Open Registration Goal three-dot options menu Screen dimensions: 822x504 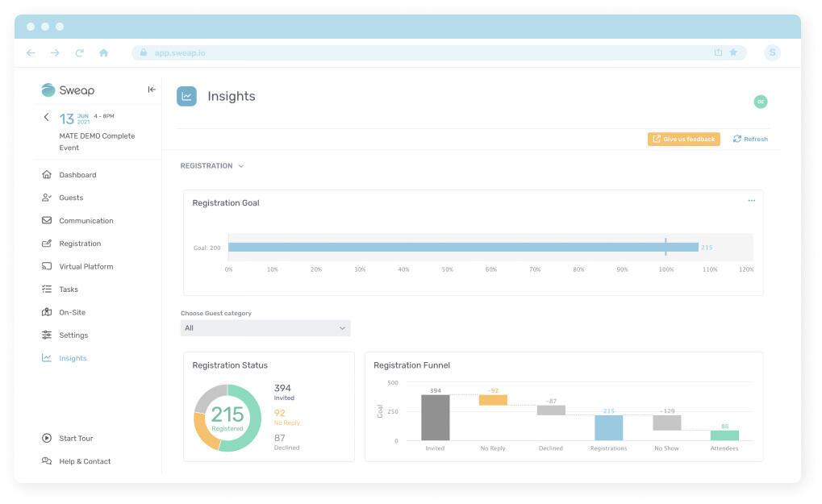[x=751, y=201]
